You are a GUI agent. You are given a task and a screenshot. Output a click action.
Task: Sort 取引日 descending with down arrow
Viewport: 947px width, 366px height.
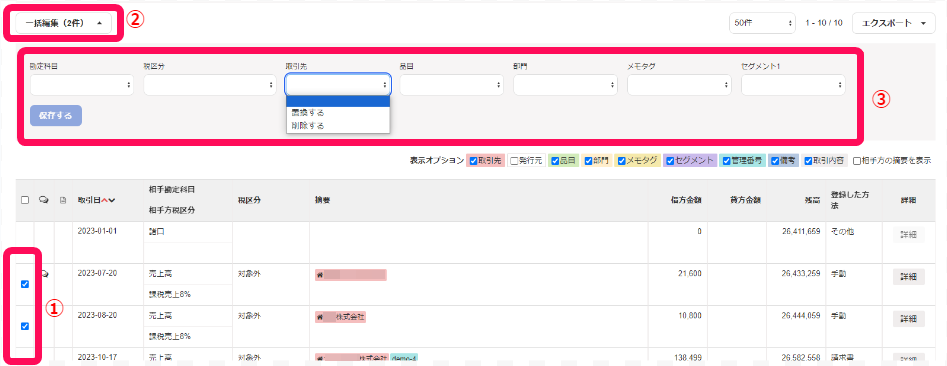(x=112, y=200)
